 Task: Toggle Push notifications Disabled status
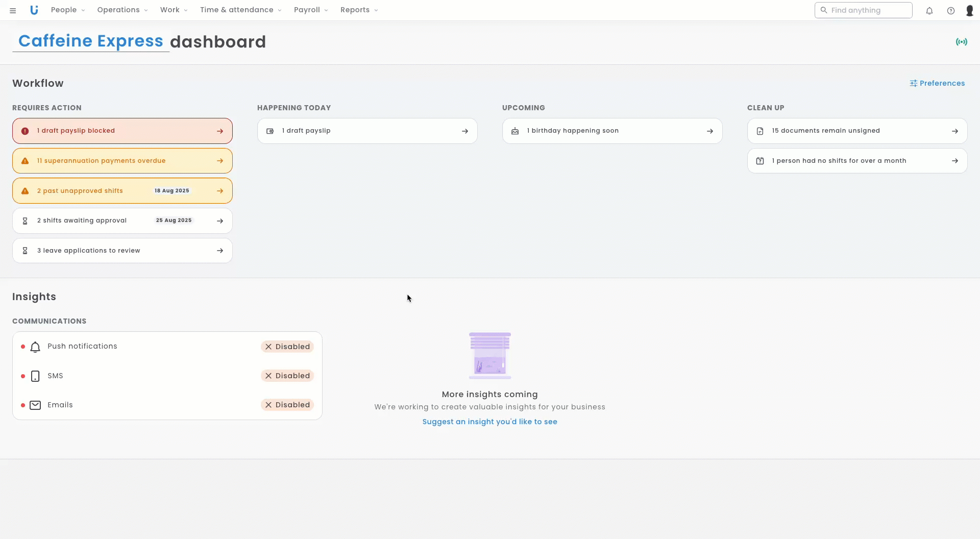287,347
